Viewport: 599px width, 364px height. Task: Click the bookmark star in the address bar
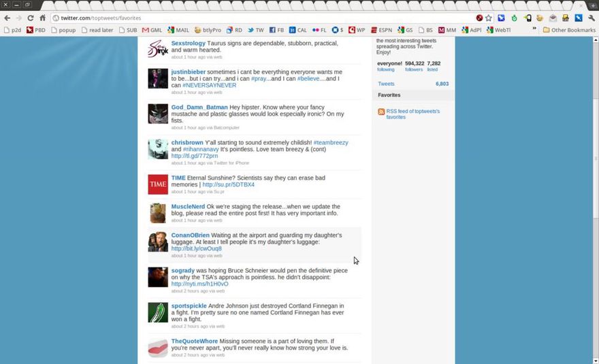[489, 18]
